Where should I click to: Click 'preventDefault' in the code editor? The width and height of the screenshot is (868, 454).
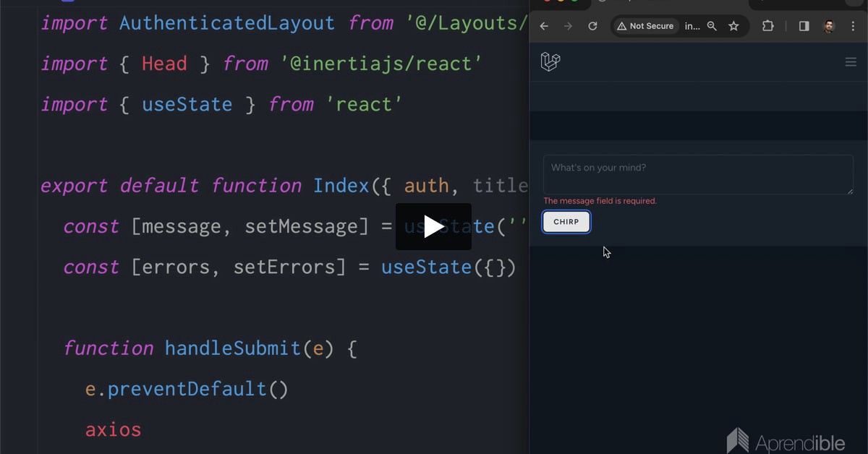click(187, 389)
